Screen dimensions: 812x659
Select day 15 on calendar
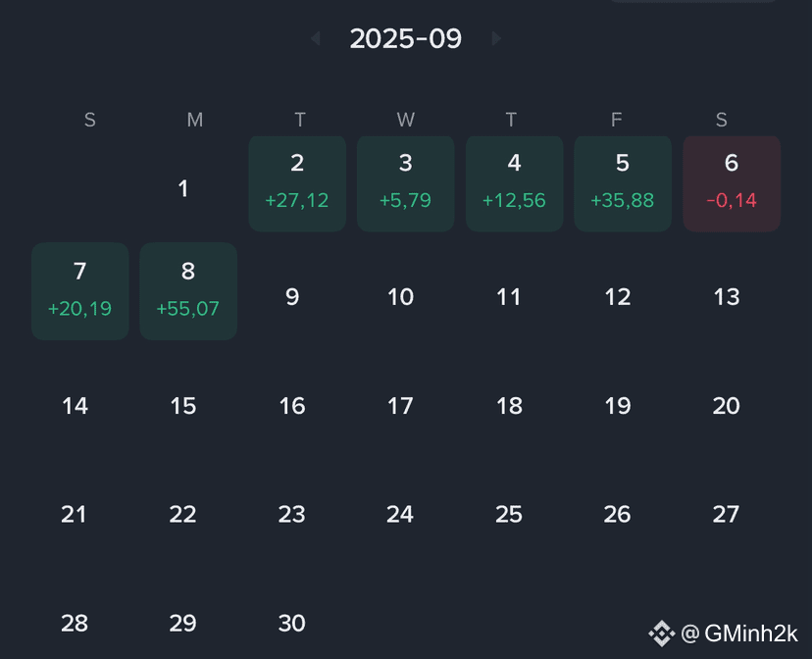point(183,405)
